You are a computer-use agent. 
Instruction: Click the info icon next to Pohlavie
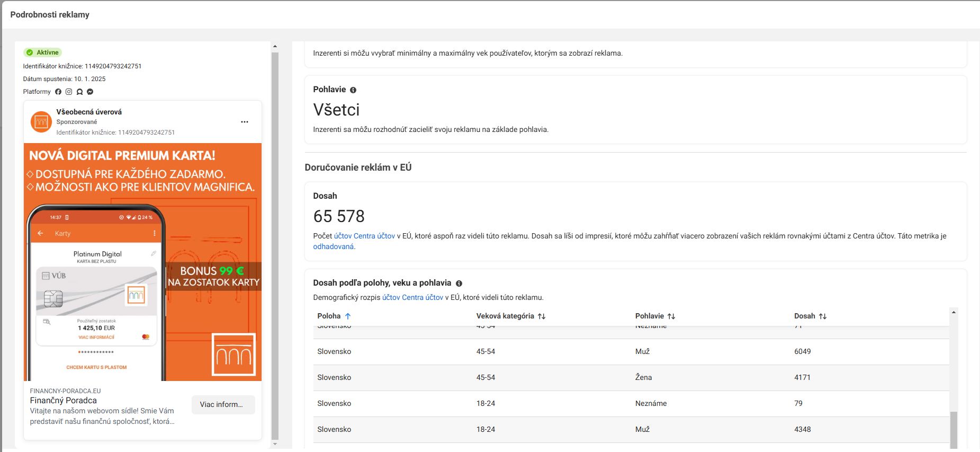(x=353, y=90)
